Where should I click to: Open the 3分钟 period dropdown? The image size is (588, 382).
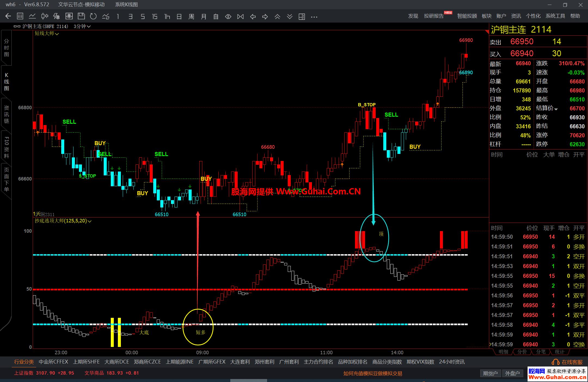[82, 26]
